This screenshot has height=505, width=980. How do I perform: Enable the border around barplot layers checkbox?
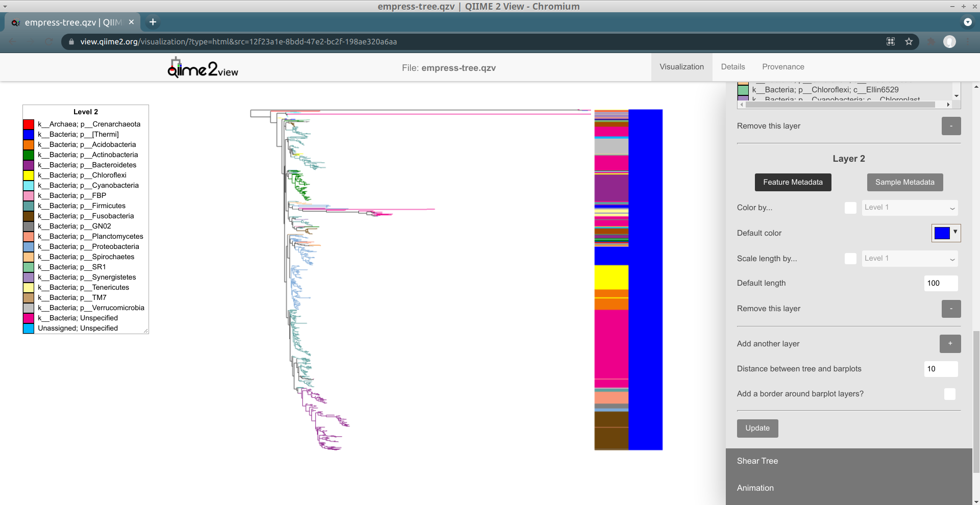tap(949, 394)
